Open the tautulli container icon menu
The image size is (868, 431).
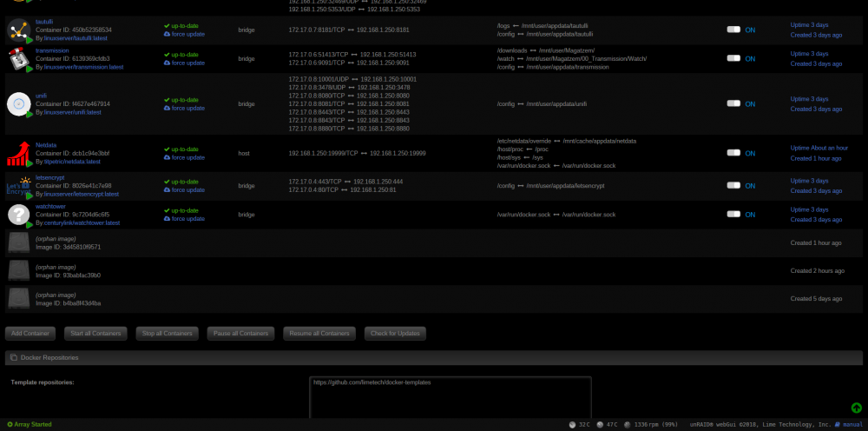point(19,30)
